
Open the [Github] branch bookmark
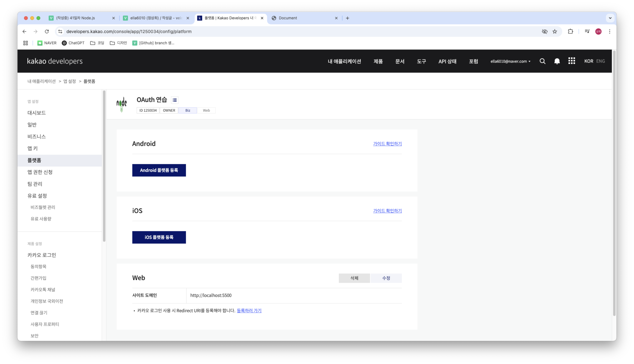coord(153,43)
